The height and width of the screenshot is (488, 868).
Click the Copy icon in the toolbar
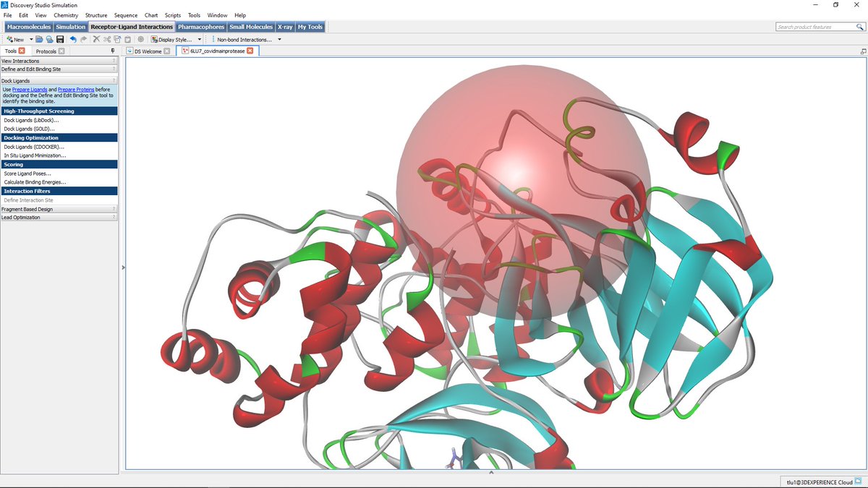tap(117, 39)
